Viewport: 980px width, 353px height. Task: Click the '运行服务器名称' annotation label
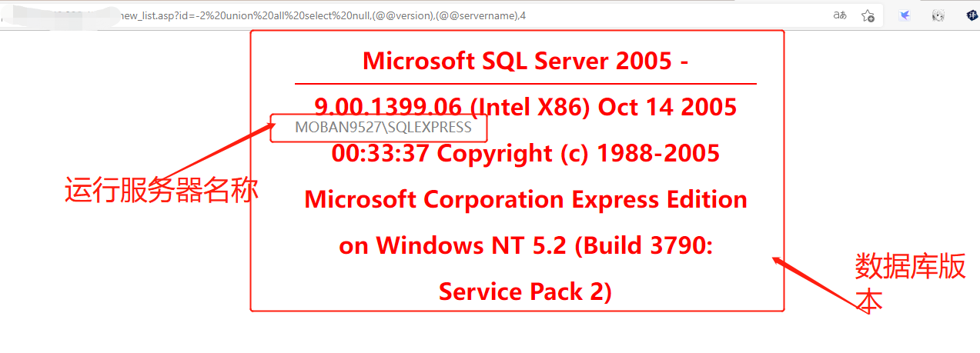(161, 190)
